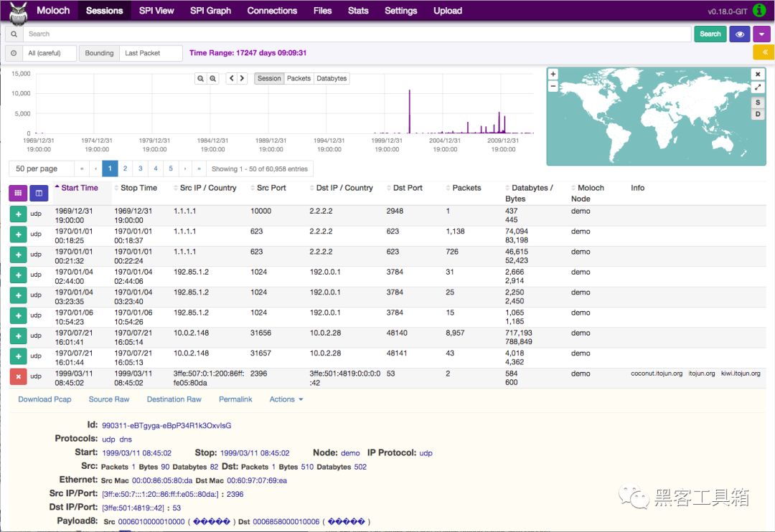Viewport: 775px width, 532px height.
Task: Collapse the open 1999/03/11 session row
Action: [x=18, y=376]
